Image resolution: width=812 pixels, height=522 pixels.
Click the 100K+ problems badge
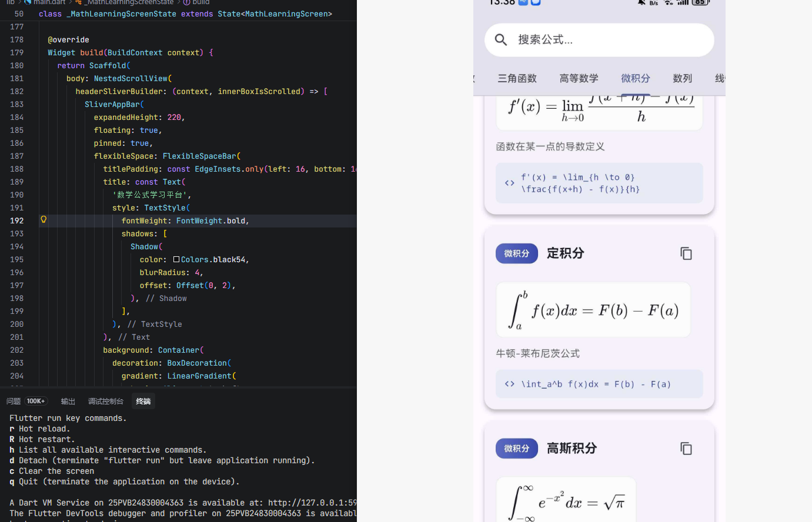[36, 401]
